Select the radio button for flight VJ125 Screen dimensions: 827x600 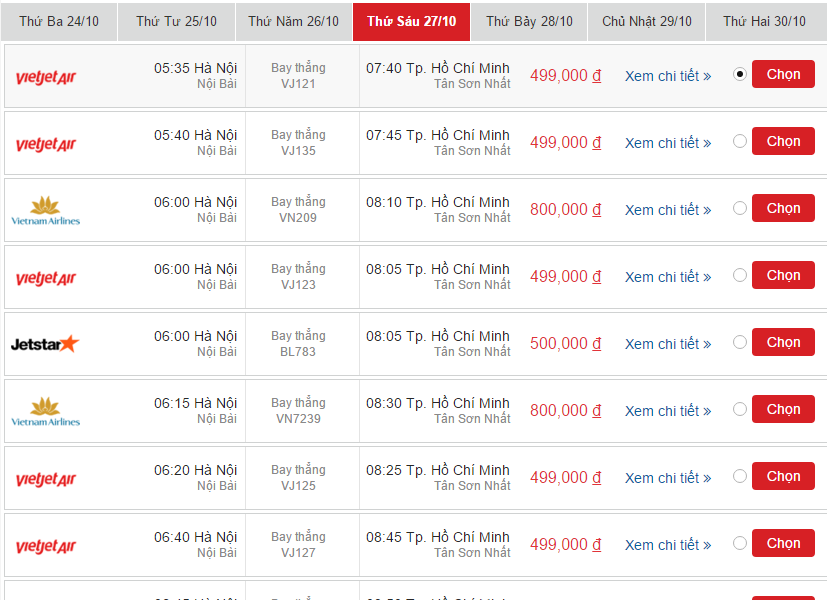(740, 476)
